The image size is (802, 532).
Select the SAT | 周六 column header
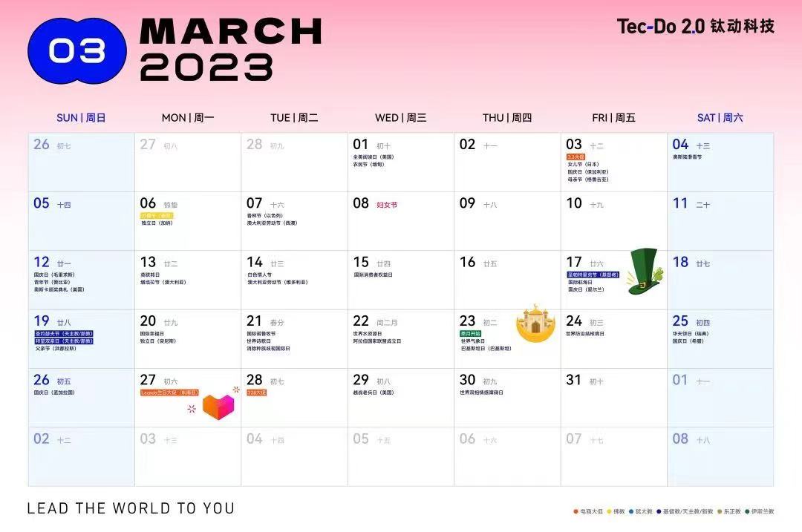coord(720,117)
